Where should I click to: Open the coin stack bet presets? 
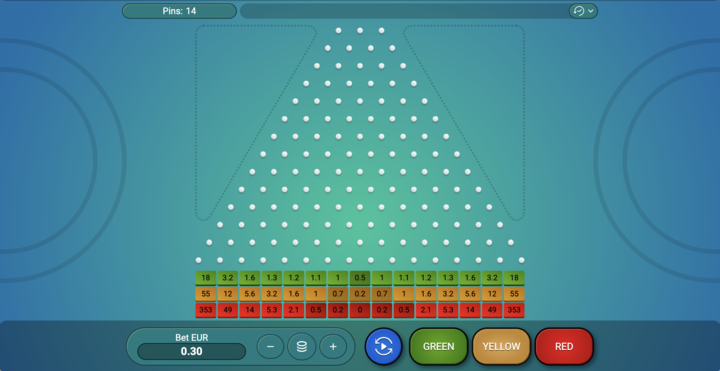pos(302,346)
